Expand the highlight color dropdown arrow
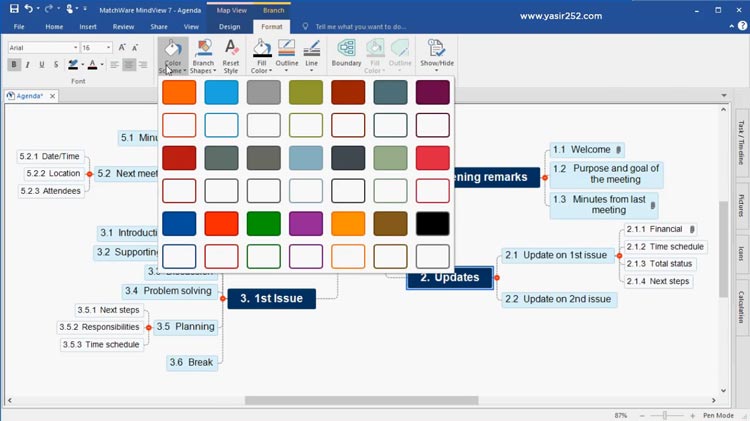Viewport: 750px width, 421px height. 82,65
